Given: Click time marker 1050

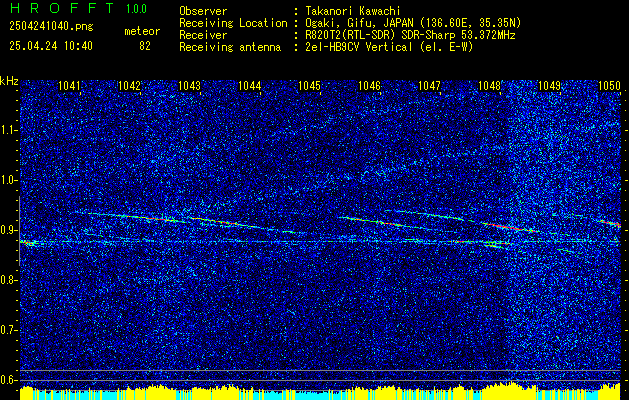Looking at the screenshot, I should 609,86.
